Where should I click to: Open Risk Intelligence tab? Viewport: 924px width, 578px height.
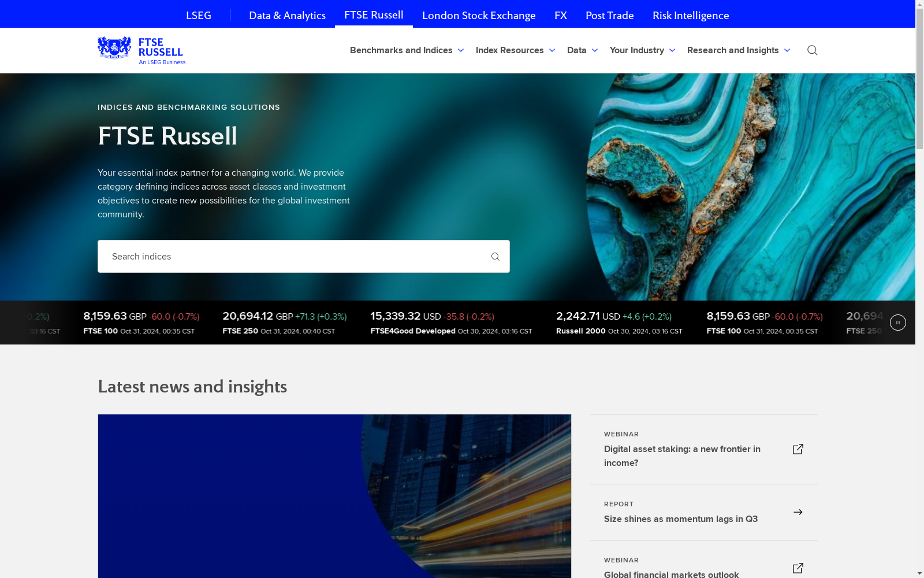(691, 15)
